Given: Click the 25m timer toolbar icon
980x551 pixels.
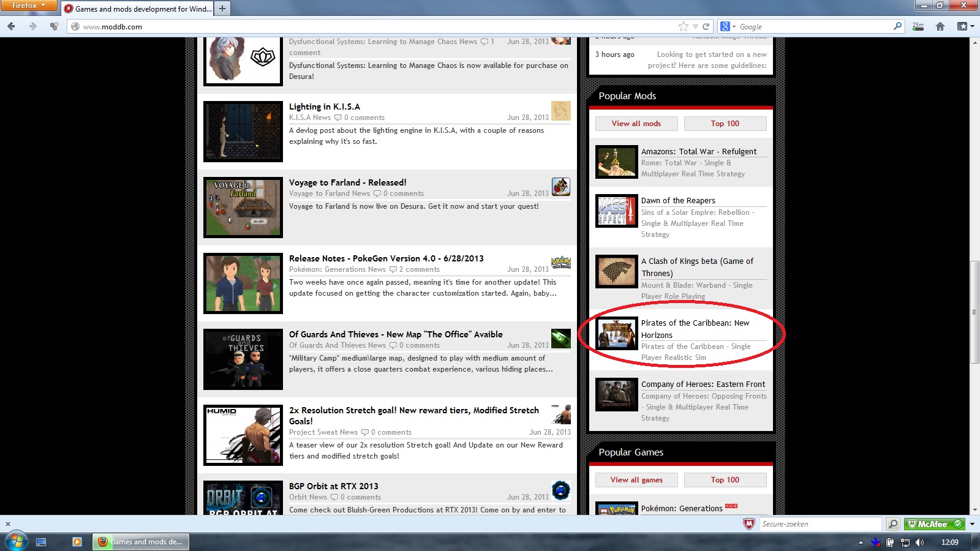Looking at the screenshot, I should 918,26.
